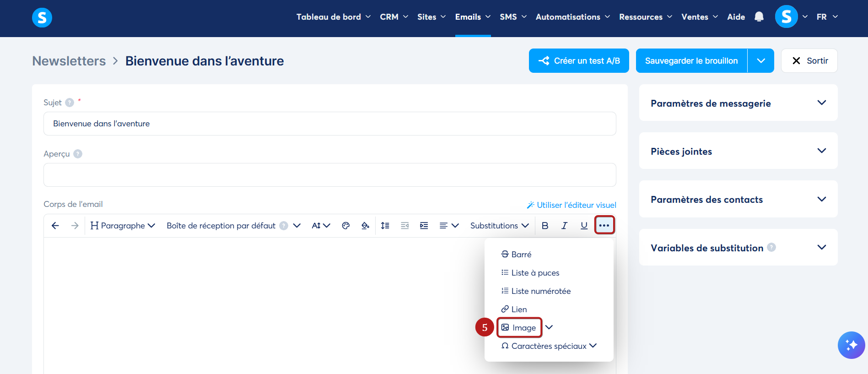The height and width of the screenshot is (374, 868).
Task: Open Boîte de réception par défaut dropdown
Action: click(233, 226)
